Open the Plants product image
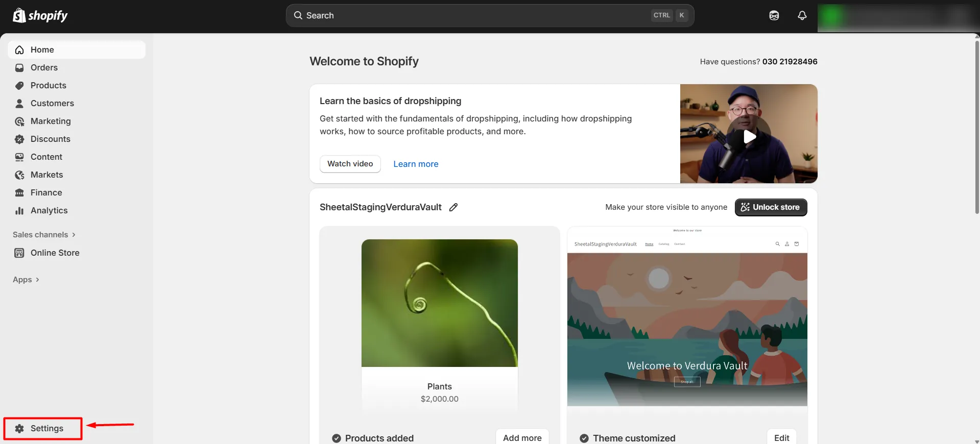The height and width of the screenshot is (444, 980). [x=440, y=303]
